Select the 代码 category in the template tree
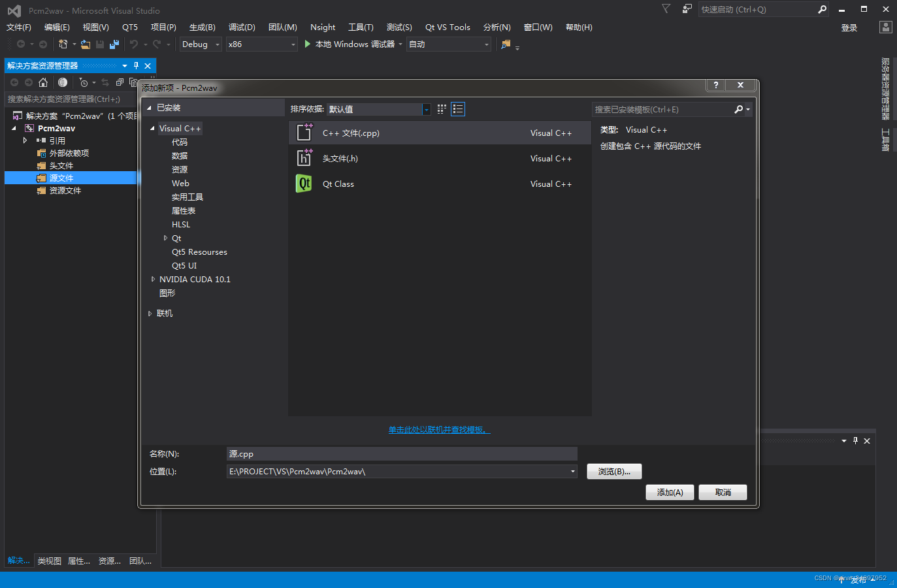 [180, 142]
